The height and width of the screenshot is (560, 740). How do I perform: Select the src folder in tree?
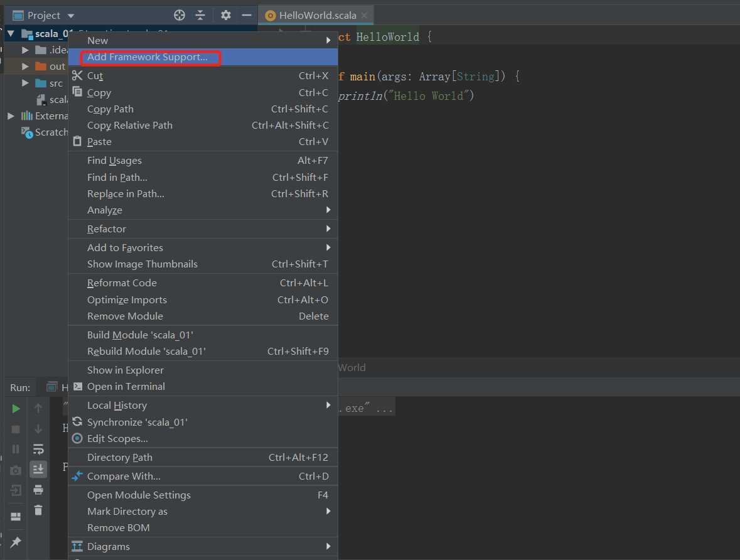[x=49, y=83]
